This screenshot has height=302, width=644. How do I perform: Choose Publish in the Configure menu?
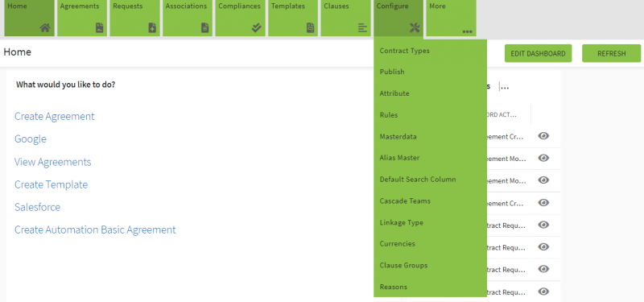click(x=392, y=72)
